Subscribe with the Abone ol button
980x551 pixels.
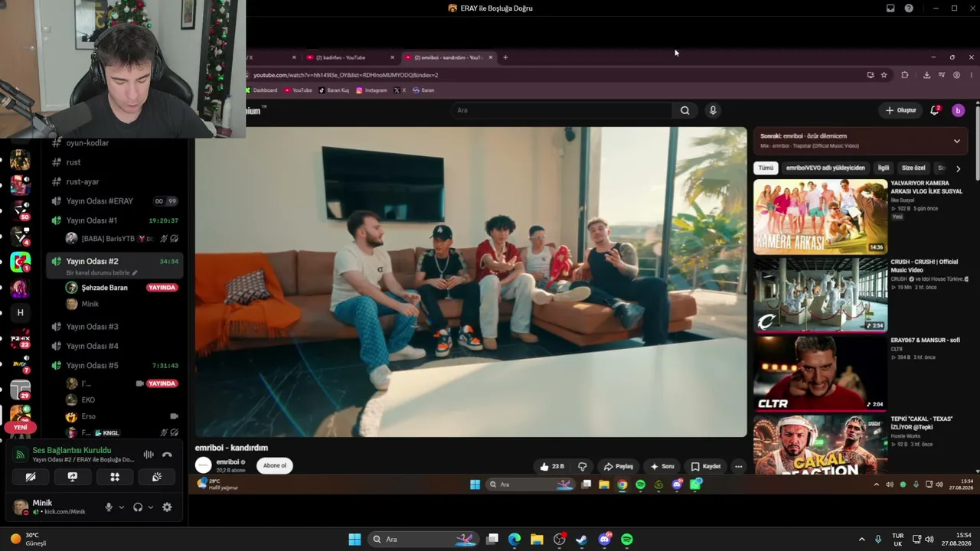tap(275, 465)
